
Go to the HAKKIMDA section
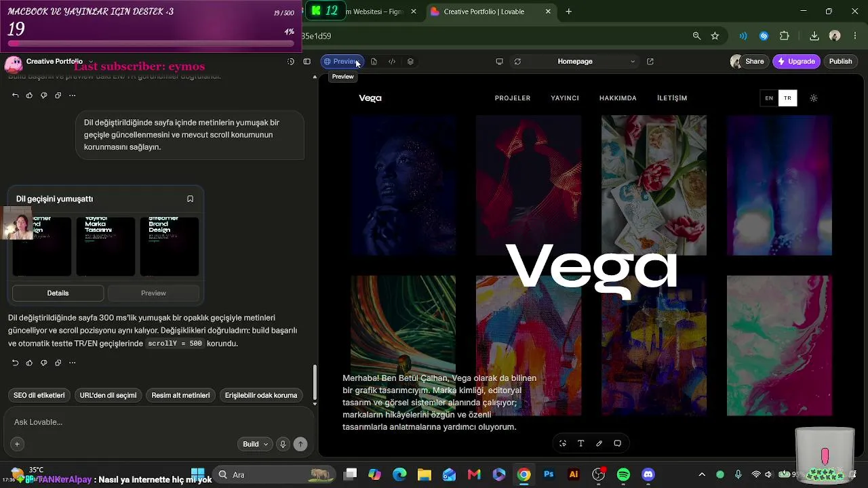coord(618,98)
